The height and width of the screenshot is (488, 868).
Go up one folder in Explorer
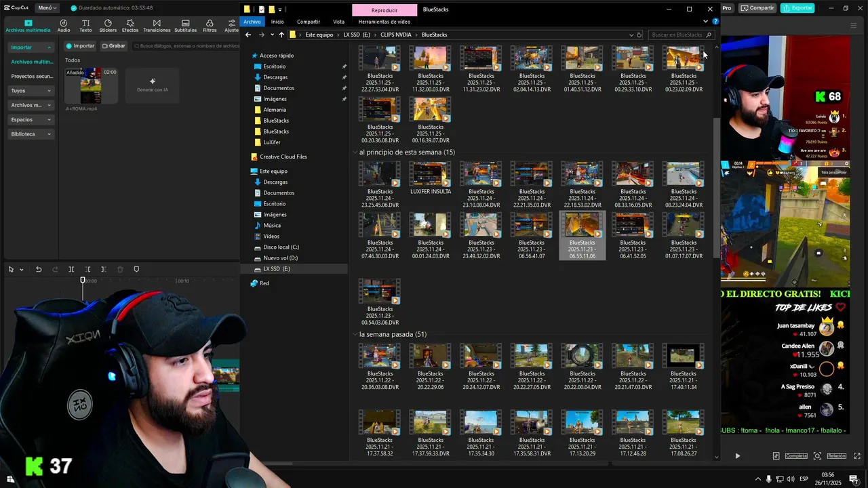(x=281, y=35)
